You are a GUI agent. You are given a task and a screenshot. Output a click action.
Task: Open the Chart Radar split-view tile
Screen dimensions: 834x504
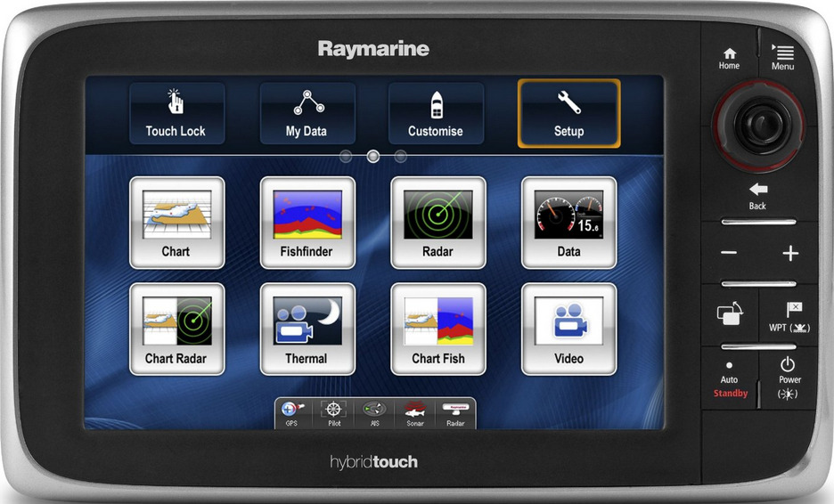coord(176,329)
